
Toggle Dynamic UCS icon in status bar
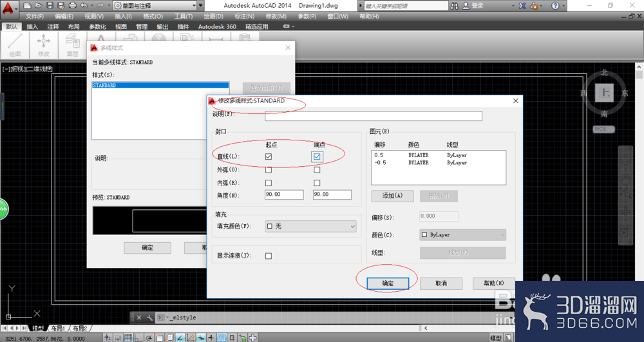coord(190,337)
